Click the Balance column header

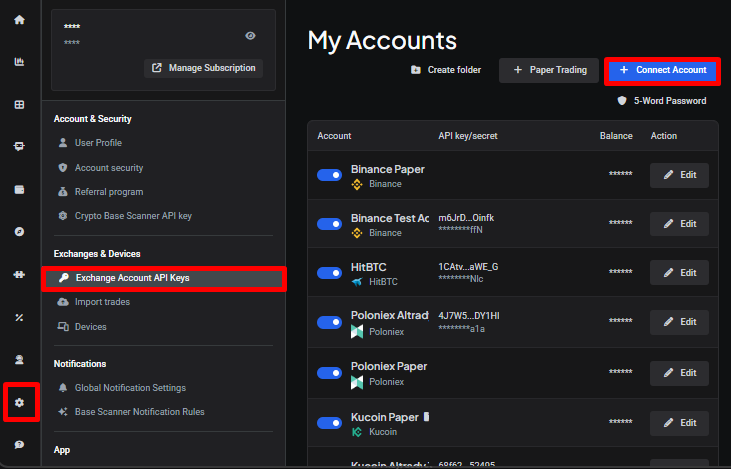tap(616, 136)
